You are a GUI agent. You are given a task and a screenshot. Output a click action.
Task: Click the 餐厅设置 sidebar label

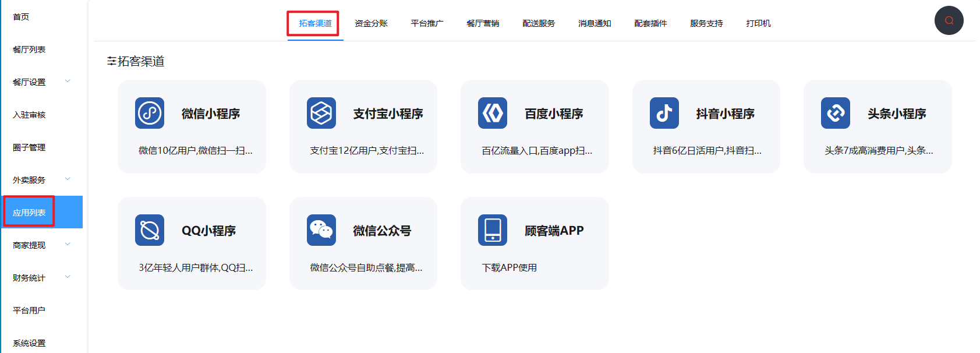(29, 82)
